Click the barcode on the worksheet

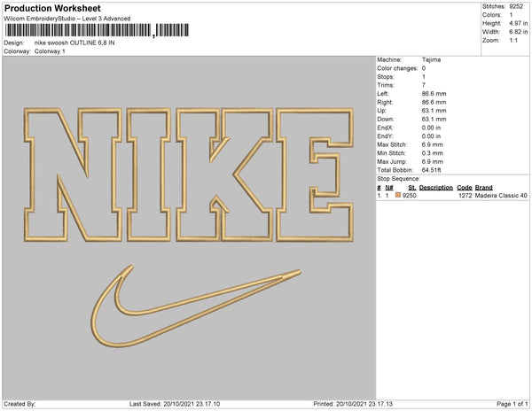pos(97,30)
